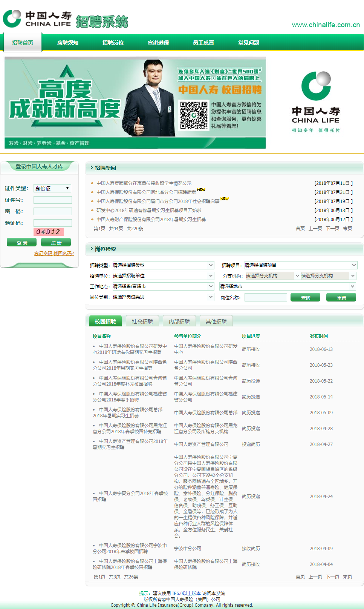Click 末页 in the news pager
This screenshot has height=609, width=364.
(x=347, y=229)
